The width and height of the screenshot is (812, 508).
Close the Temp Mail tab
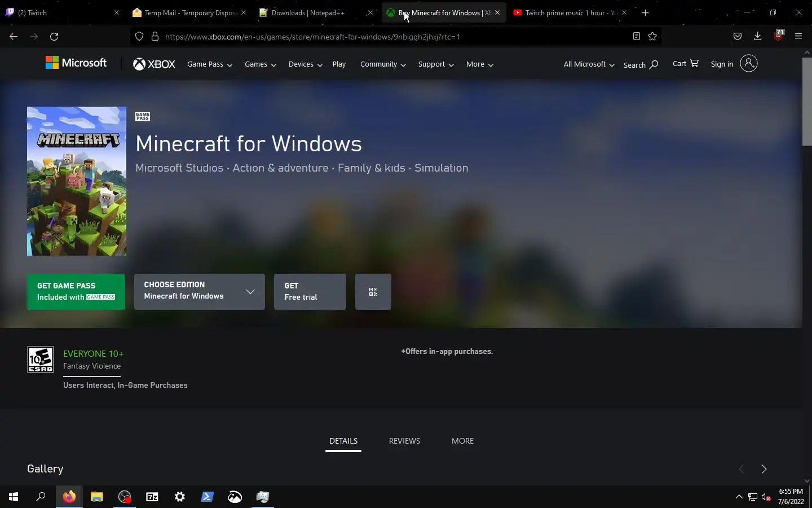[x=243, y=12]
